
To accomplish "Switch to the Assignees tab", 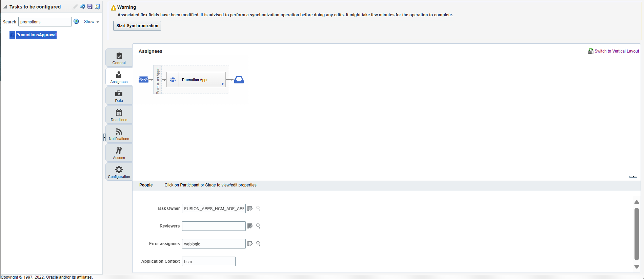I will coord(119,77).
